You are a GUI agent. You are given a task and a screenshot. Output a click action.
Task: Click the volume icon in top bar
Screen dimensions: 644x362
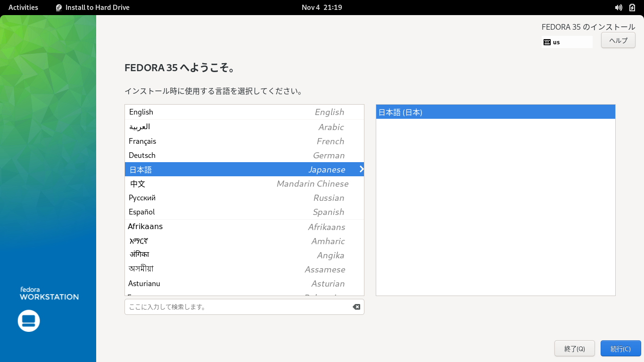(619, 8)
